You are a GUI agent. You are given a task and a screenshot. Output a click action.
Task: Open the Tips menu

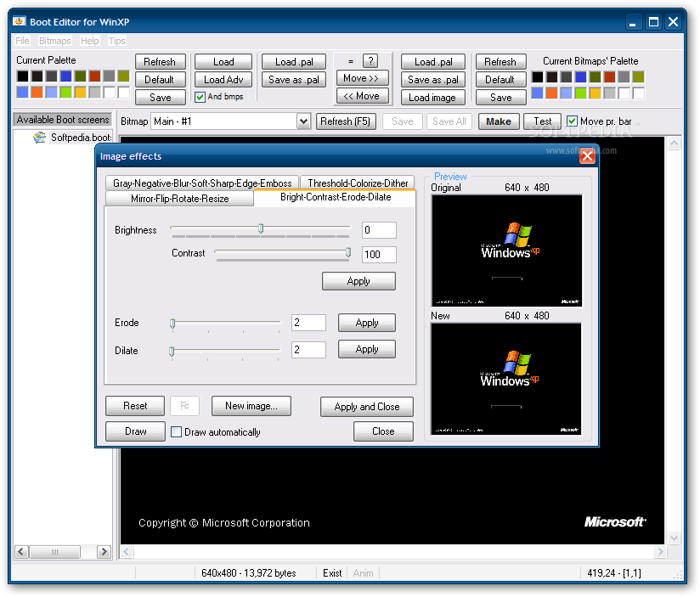pyautogui.click(x=117, y=41)
